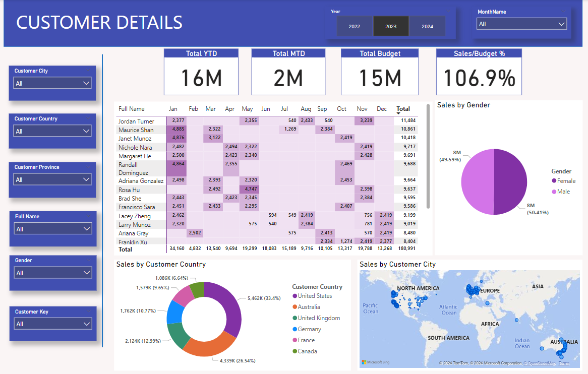Click the Microsoft Bing icon on the map
The width and height of the screenshot is (588, 374).
364,362
